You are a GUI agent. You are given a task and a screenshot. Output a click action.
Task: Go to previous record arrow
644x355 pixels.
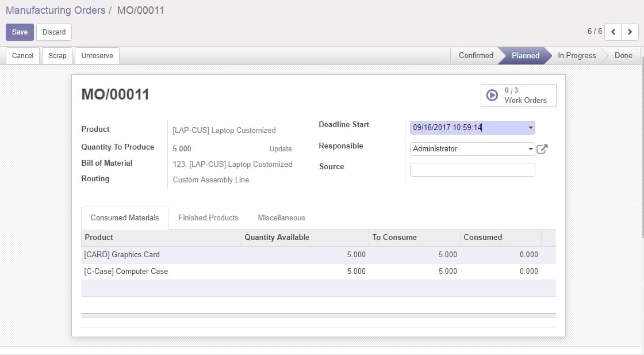(x=613, y=32)
